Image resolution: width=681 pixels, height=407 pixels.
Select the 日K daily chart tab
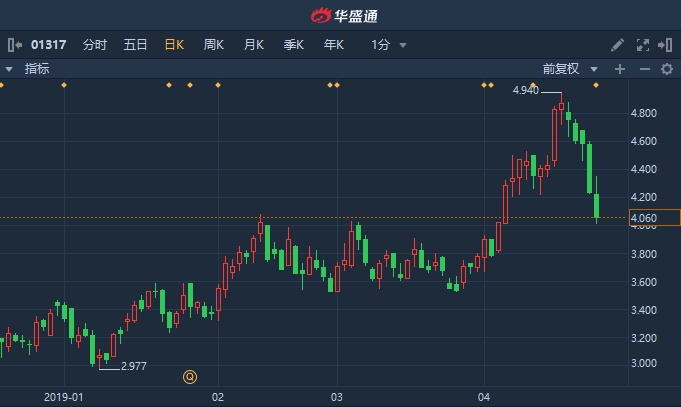(x=174, y=45)
